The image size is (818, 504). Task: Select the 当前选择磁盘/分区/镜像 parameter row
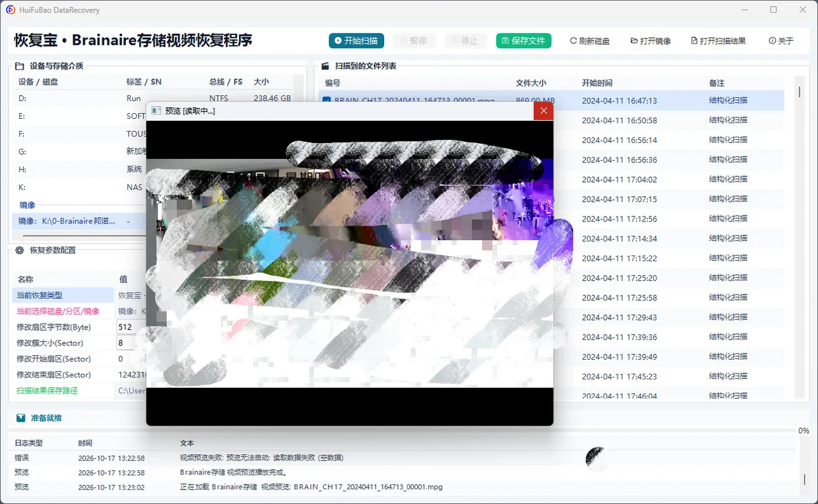(x=79, y=311)
